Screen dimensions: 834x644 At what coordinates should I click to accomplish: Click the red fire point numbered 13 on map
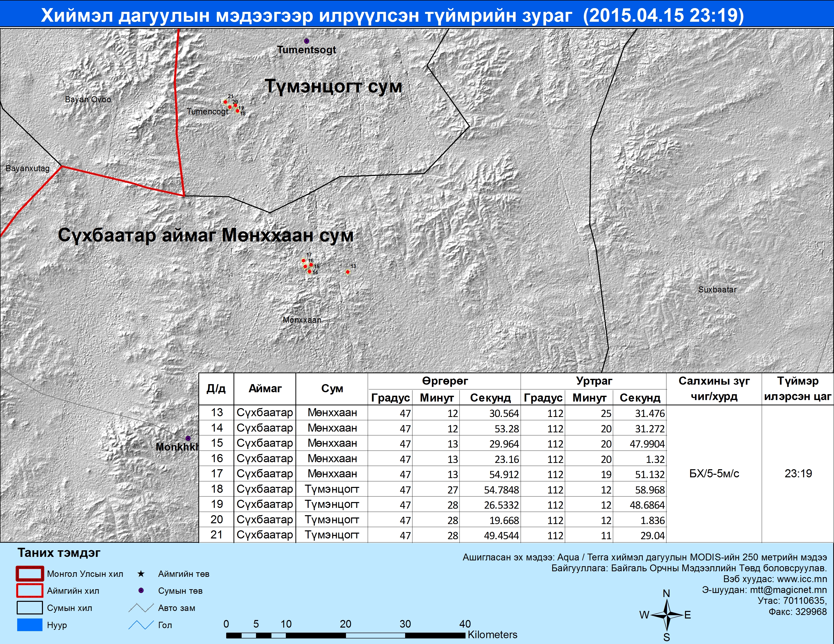pyautogui.click(x=347, y=272)
